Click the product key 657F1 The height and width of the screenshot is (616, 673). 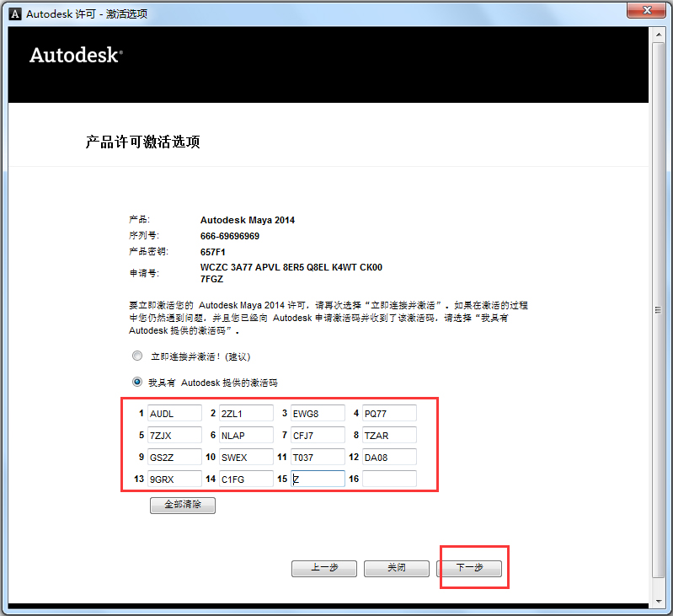point(213,252)
